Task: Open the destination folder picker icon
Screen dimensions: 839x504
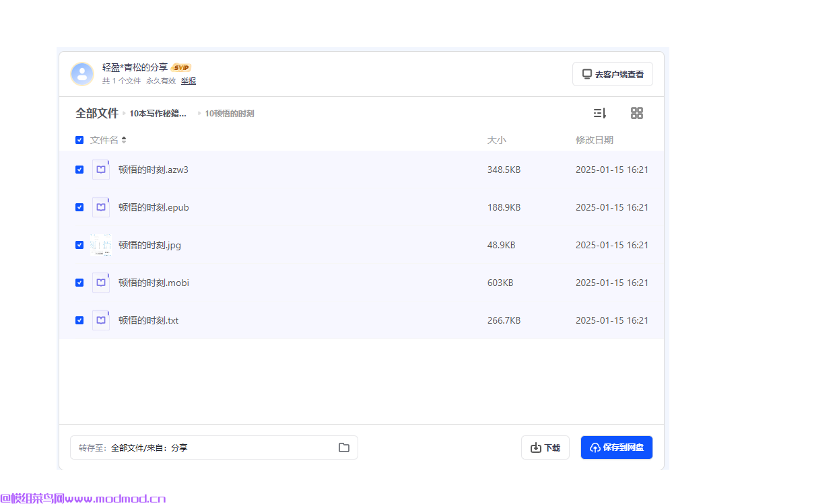Action: [344, 447]
